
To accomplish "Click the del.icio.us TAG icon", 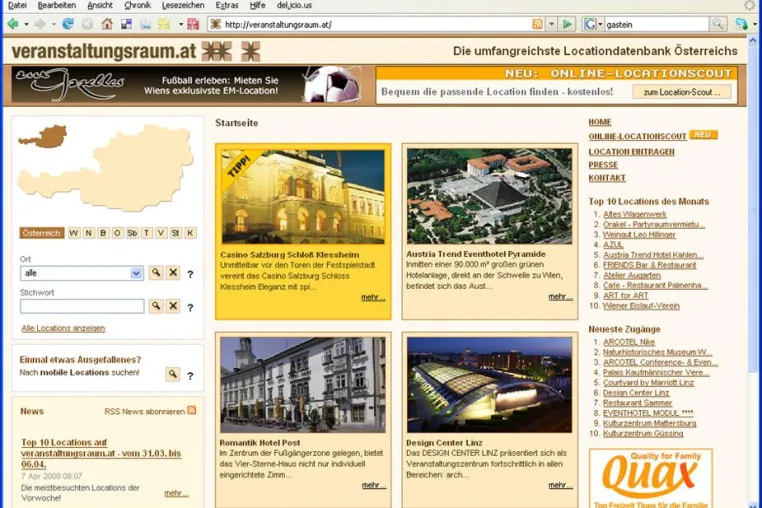I will [x=145, y=24].
